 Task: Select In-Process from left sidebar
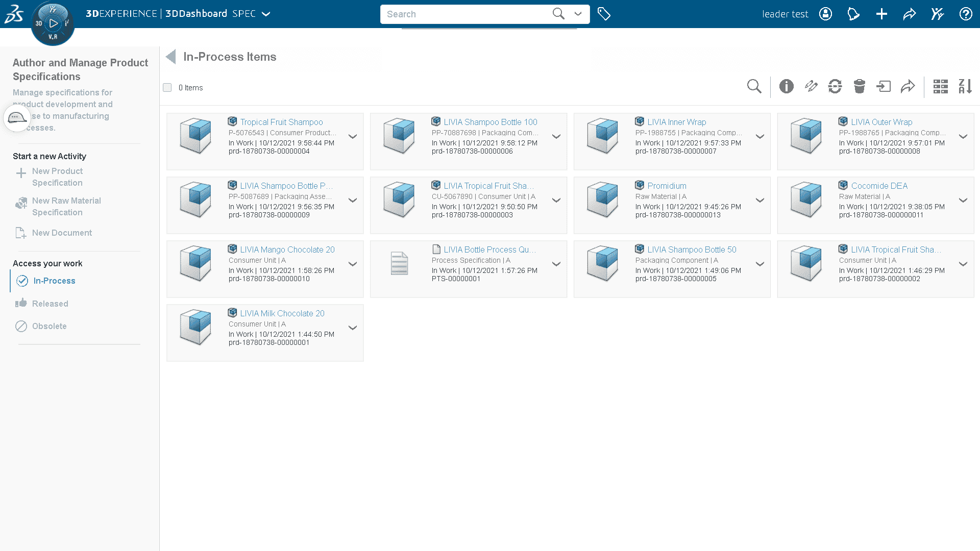pyautogui.click(x=54, y=281)
